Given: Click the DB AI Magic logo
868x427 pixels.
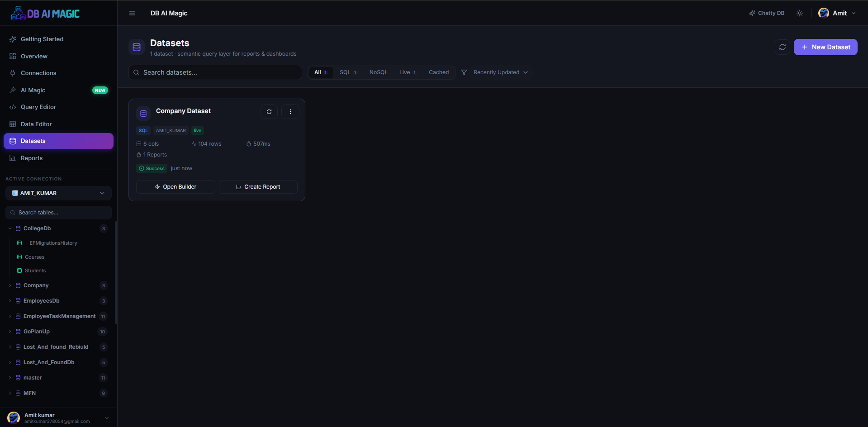Looking at the screenshot, I should (x=45, y=14).
